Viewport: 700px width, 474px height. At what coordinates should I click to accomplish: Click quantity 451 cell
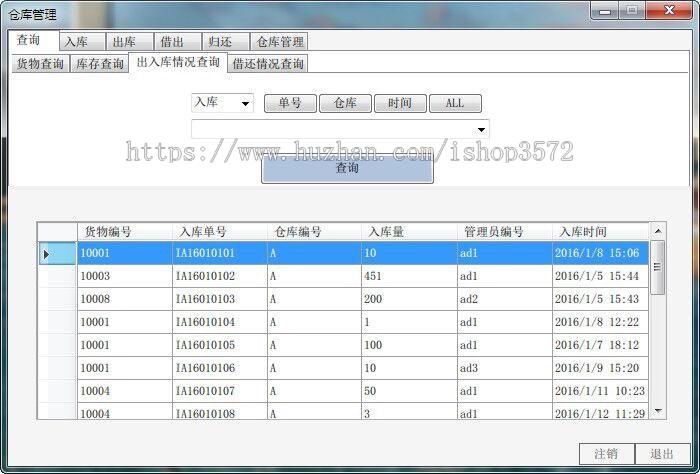pos(409,276)
